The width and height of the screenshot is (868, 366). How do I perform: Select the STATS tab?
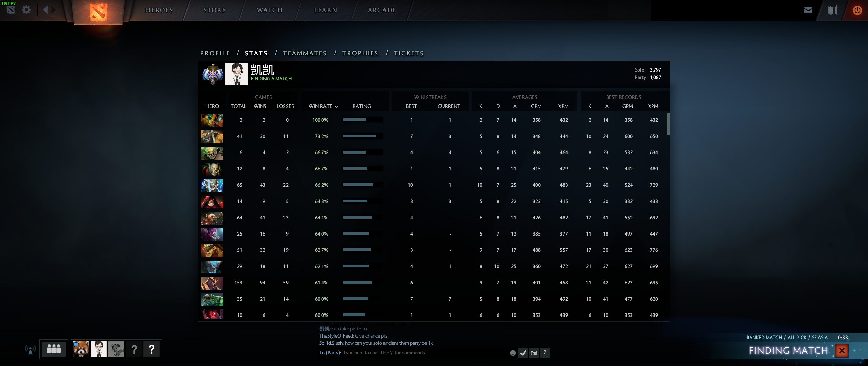pyautogui.click(x=256, y=53)
